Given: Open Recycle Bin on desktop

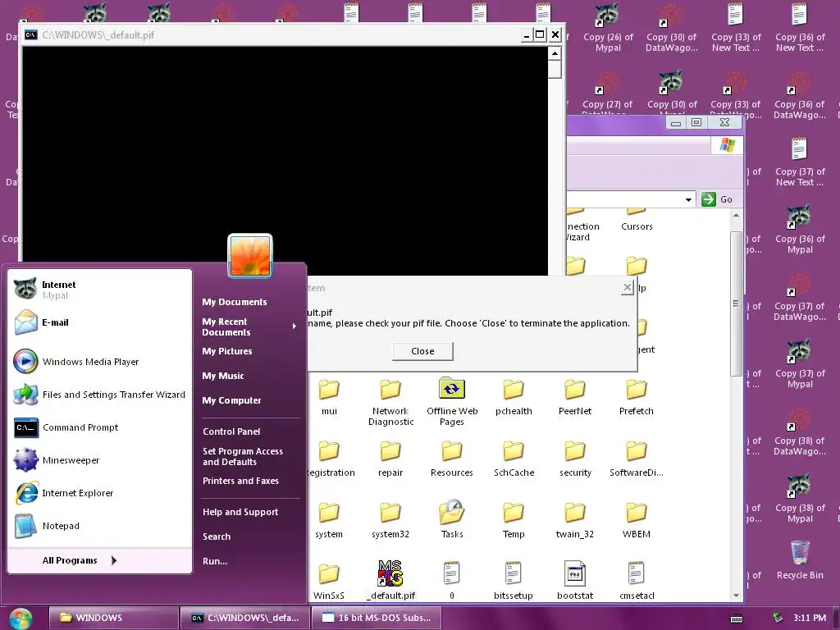Looking at the screenshot, I should [x=800, y=559].
